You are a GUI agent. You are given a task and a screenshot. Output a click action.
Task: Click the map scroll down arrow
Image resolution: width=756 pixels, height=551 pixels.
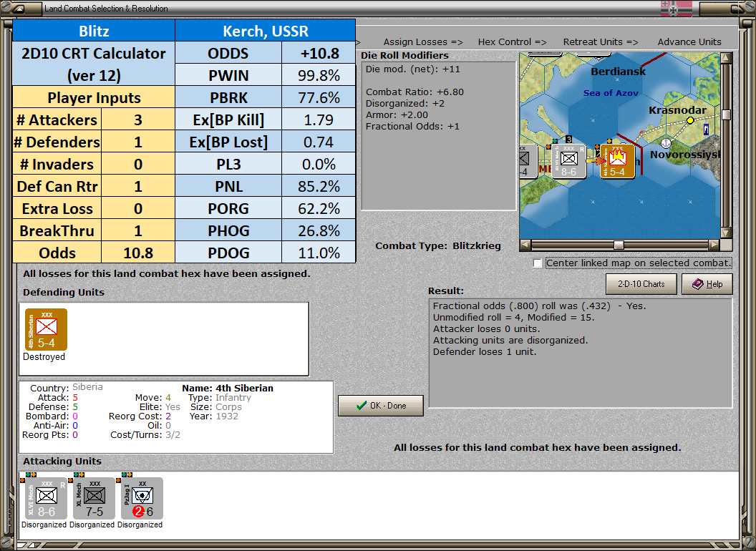coord(726,233)
